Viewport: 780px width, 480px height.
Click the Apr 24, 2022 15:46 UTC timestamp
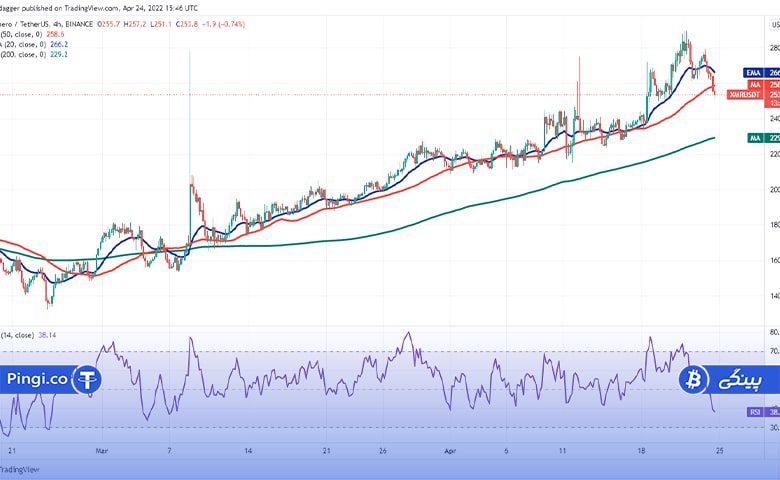coord(160,8)
